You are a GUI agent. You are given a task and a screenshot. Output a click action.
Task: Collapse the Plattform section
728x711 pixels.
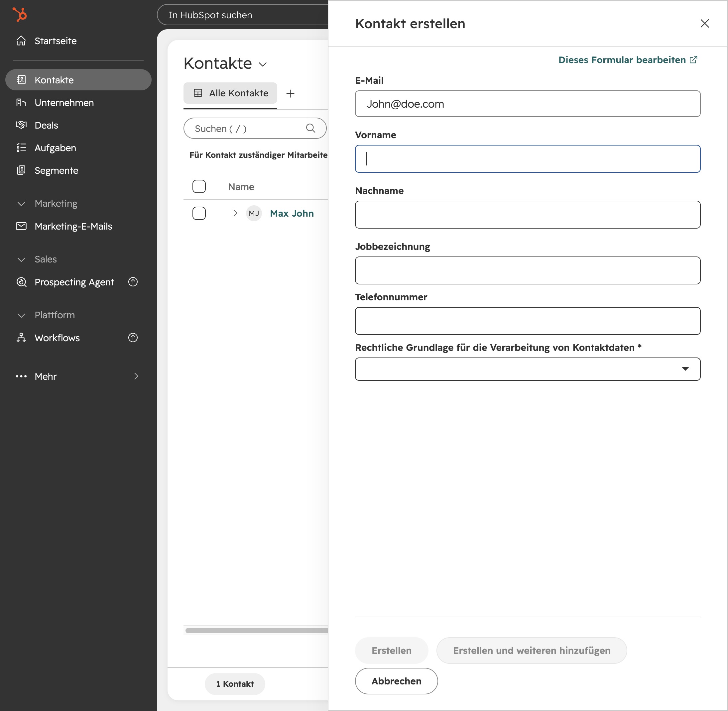pyautogui.click(x=21, y=315)
